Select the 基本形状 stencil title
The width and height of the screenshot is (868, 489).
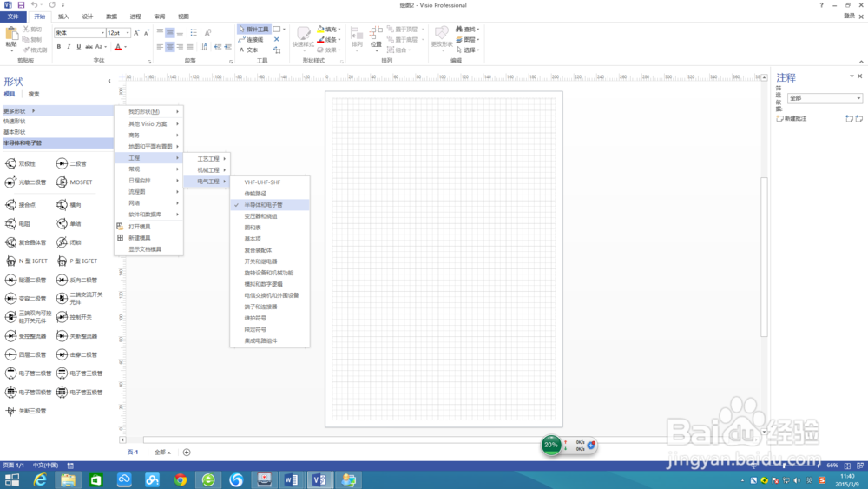click(x=57, y=132)
